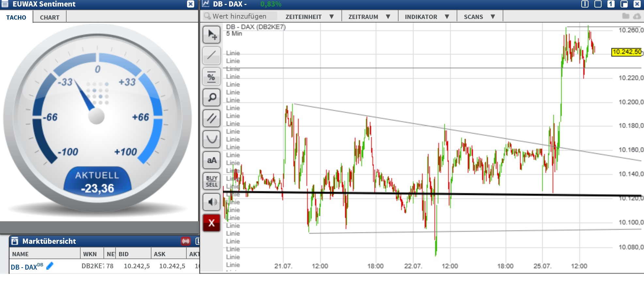The height and width of the screenshot is (283, 644).
Task: Click the BID column header
Action: point(133,254)
